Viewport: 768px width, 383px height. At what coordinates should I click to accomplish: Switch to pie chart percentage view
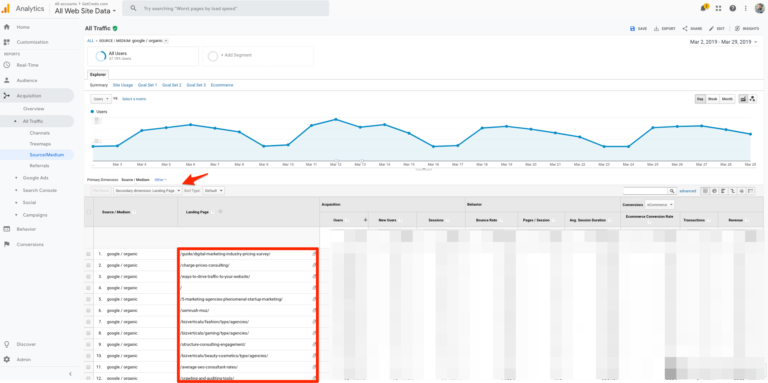[714, 191]
